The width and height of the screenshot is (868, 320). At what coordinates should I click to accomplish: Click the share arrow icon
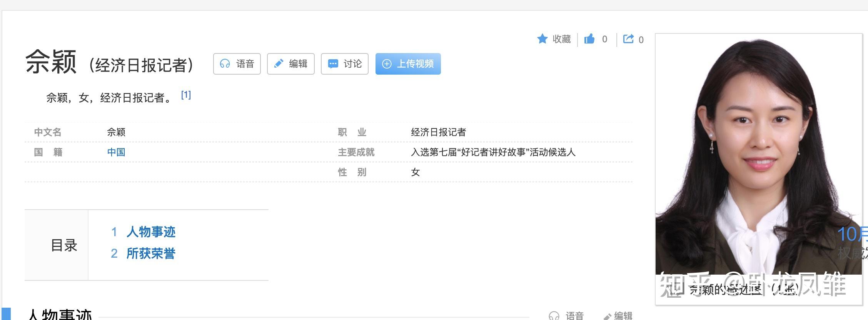pos(628,39)
